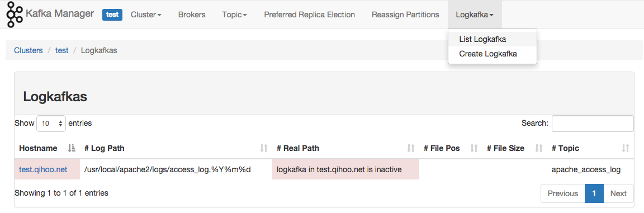The width and height of the screenshot is (644, 213).
Task: Click the Kafka Manager logo icon
Action: point(15,15)
